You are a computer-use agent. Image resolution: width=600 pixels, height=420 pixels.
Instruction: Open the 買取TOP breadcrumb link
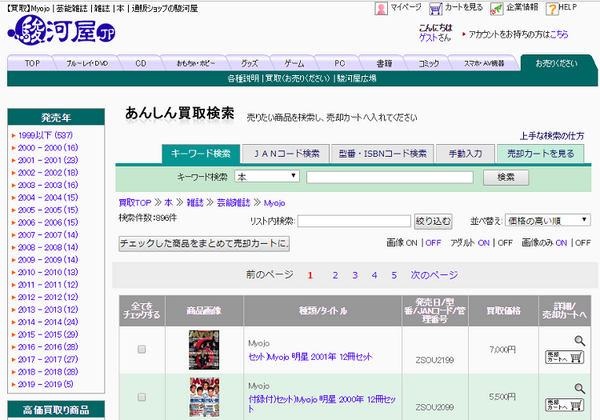pos(135,203)
